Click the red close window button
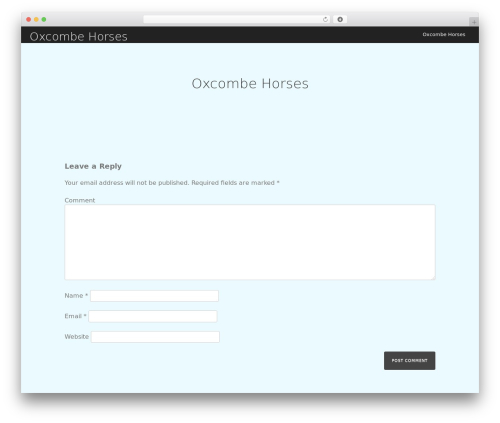This screenshot has width=500, height=423. coord(29,19)
